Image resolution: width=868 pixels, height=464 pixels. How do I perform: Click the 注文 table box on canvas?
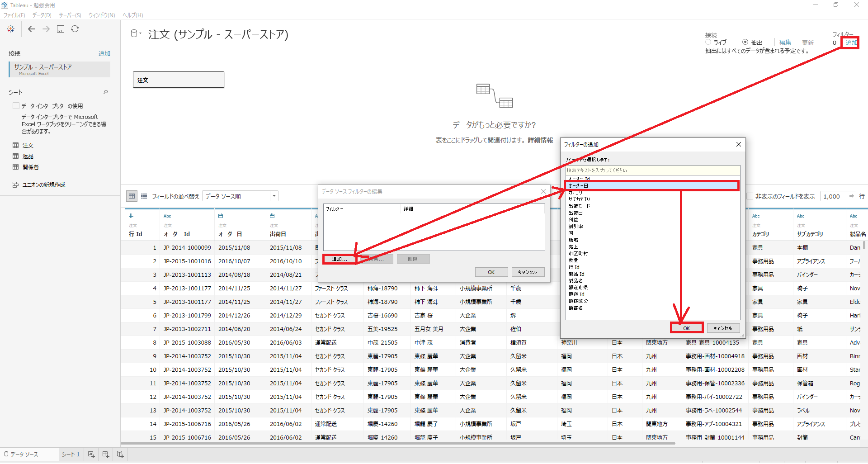pyautogui.click(x=179, y=80)
